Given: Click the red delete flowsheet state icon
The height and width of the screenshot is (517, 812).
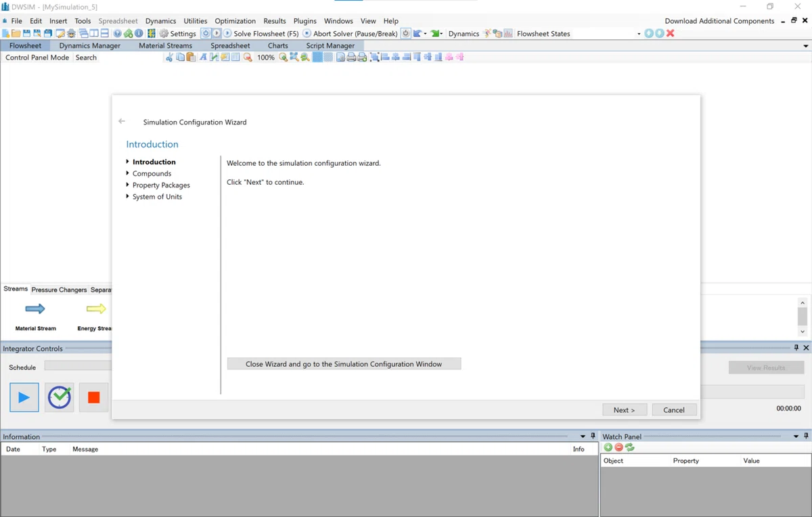Looking at the screenshot, I should tap(670, 33).
